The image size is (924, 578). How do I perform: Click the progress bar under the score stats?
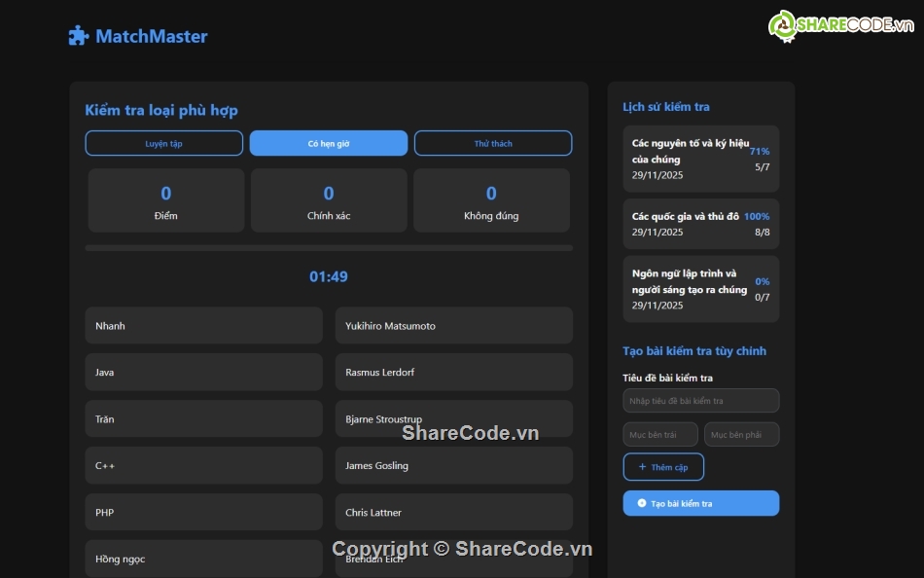pyautogui.click(x=329, y=247)
